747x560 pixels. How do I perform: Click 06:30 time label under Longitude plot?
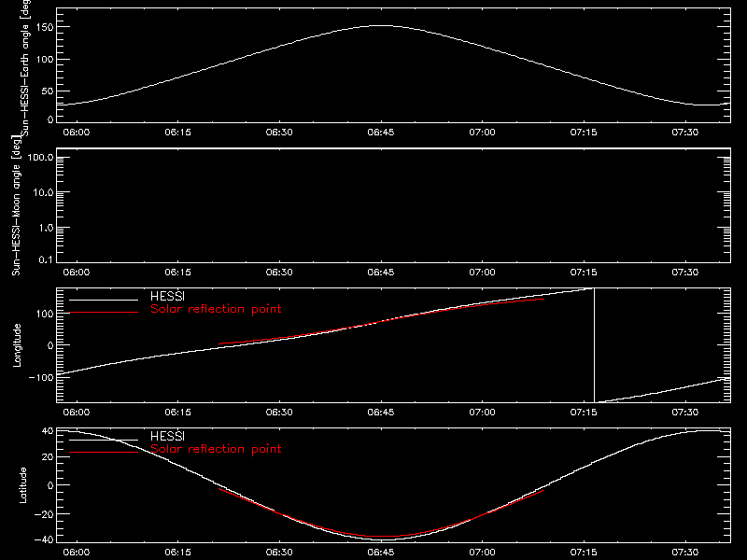279,413
